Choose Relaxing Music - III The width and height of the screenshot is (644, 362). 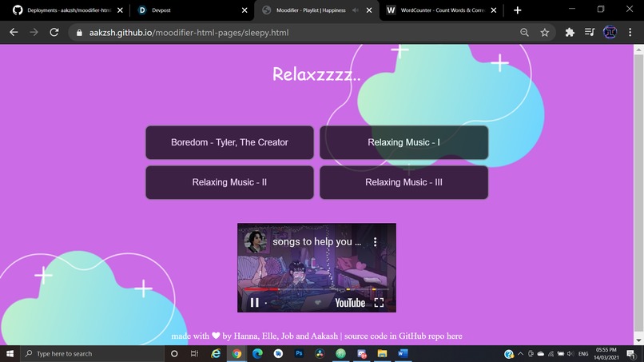click(x=403, y=182)
